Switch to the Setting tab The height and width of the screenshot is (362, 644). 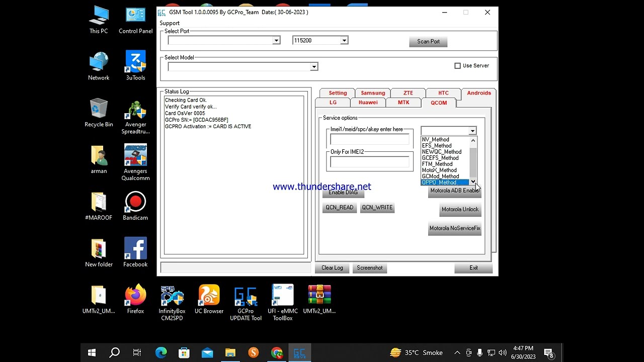(338, 93)
